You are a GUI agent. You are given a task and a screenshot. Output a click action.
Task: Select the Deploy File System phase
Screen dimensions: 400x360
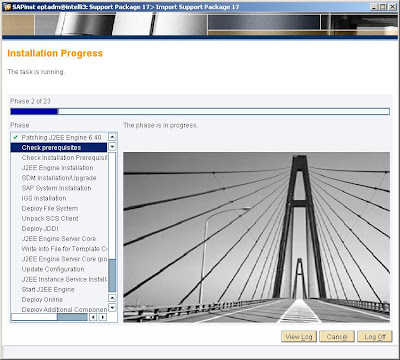coord(50,208)
